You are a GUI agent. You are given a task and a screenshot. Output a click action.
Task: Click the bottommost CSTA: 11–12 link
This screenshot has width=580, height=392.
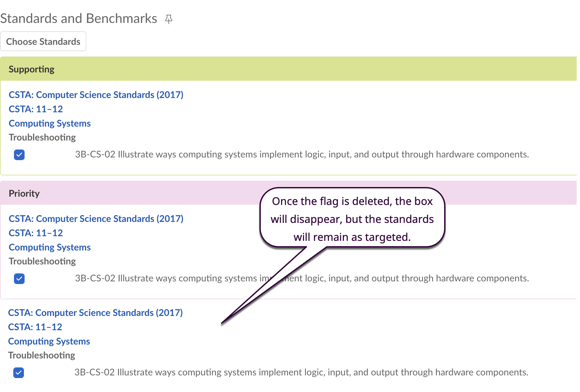point(35,327)
